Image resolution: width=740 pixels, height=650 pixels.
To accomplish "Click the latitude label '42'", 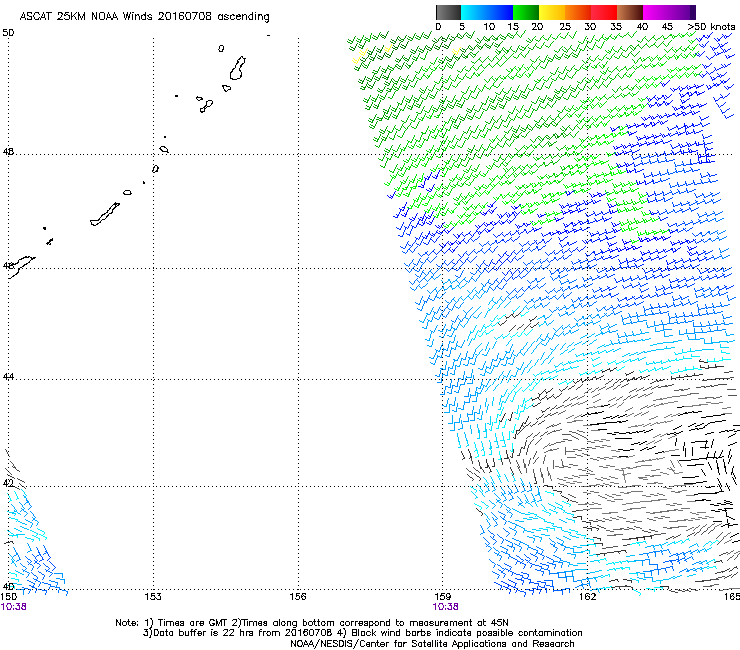I will pos(8,483).
